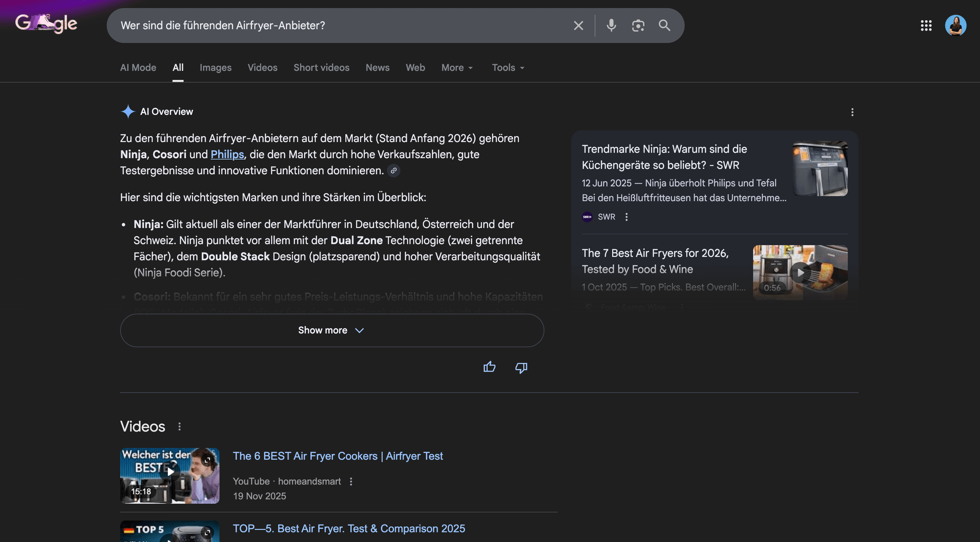
Task: Switch to AI Mode tab
Action: click(x=138, y=68)
